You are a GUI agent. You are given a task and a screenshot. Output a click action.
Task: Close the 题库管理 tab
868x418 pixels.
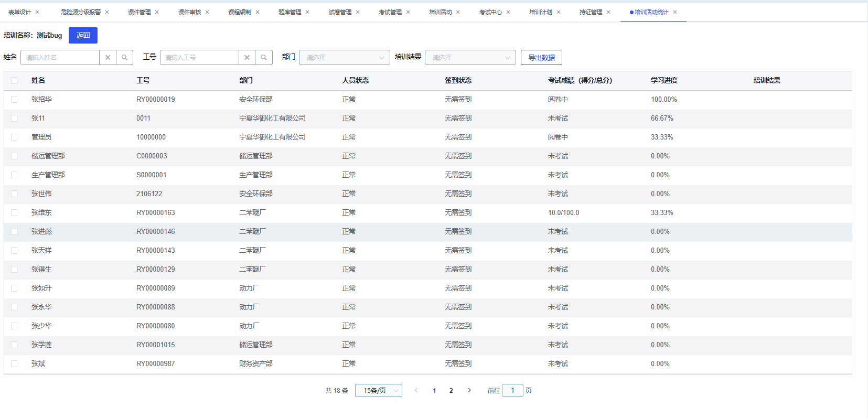tap(307, 12)
